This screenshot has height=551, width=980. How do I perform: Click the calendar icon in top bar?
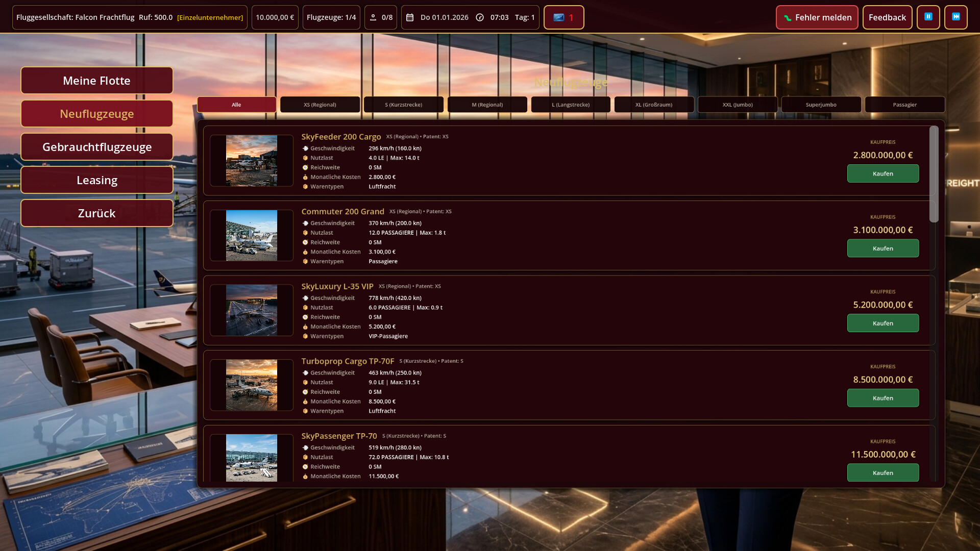[x=410, y=17]
